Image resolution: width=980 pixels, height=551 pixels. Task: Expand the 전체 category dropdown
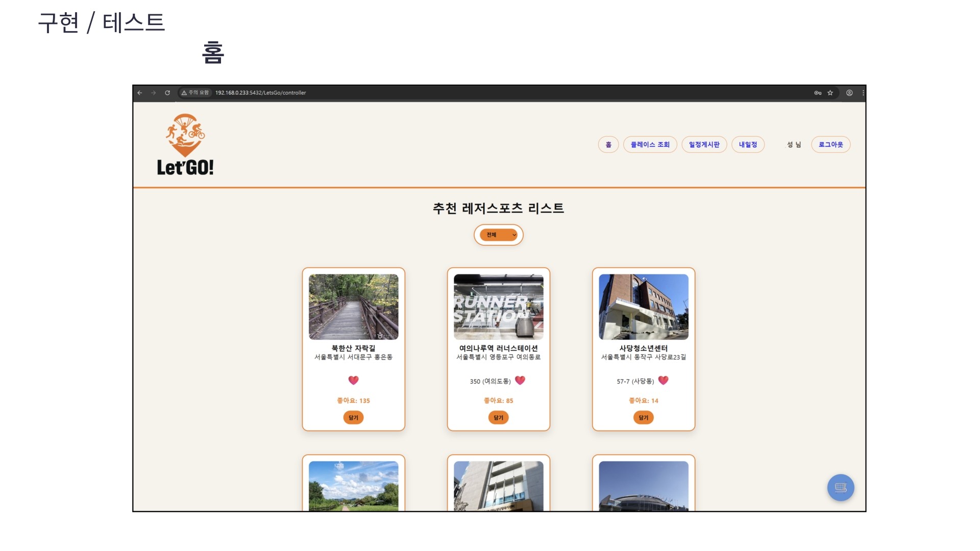(499, 235)
